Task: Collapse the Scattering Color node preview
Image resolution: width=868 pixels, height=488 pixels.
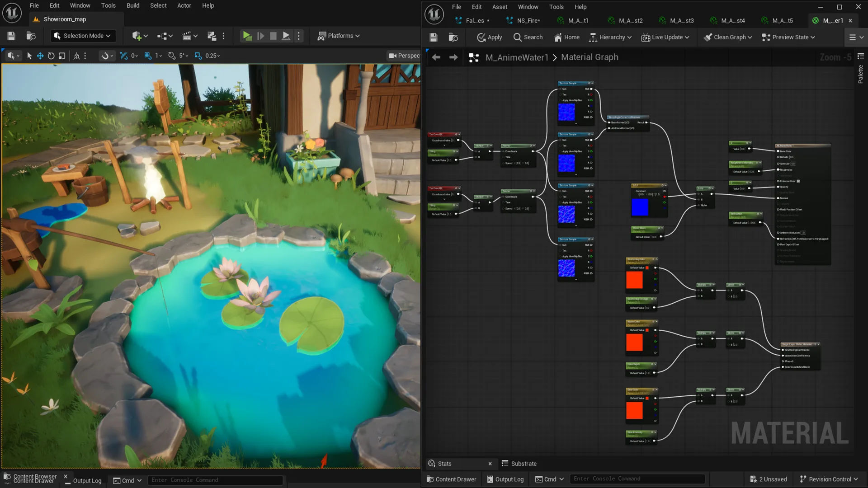Action: 656,259
